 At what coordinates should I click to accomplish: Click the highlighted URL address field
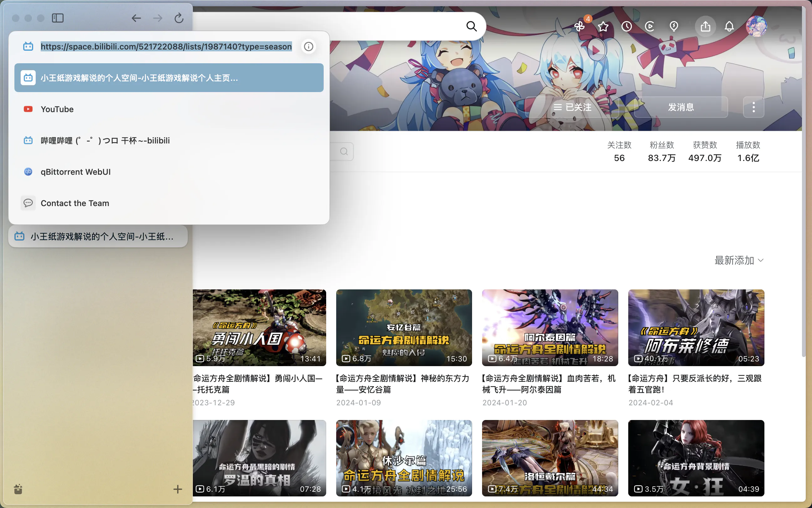point(166,46)
